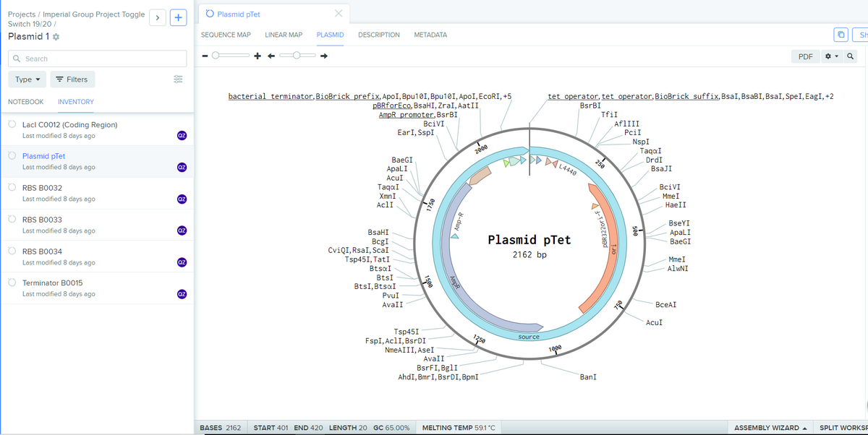Open the Filters panel
This screenshot has height=435, width=868.
coord(72,79)
